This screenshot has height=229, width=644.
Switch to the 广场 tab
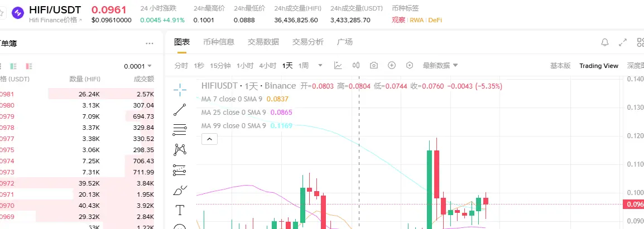point(344,42)
